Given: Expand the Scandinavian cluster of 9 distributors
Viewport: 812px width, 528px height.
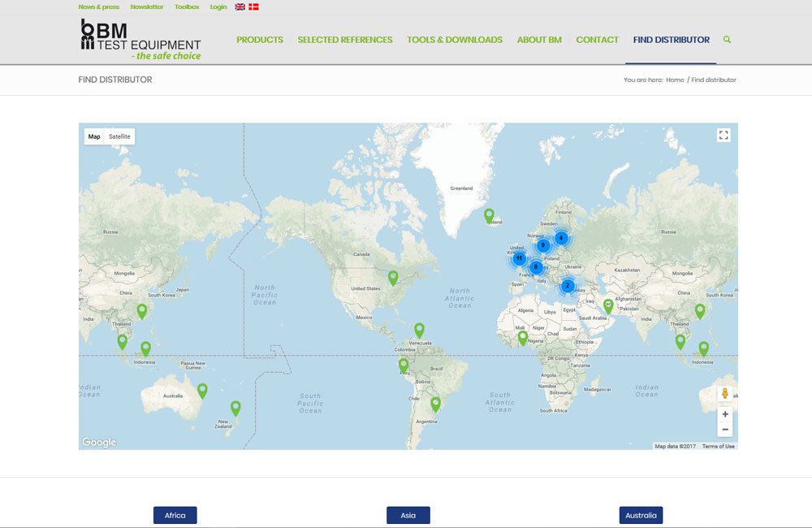Looking at the screenshot, I should coord(542,245).
